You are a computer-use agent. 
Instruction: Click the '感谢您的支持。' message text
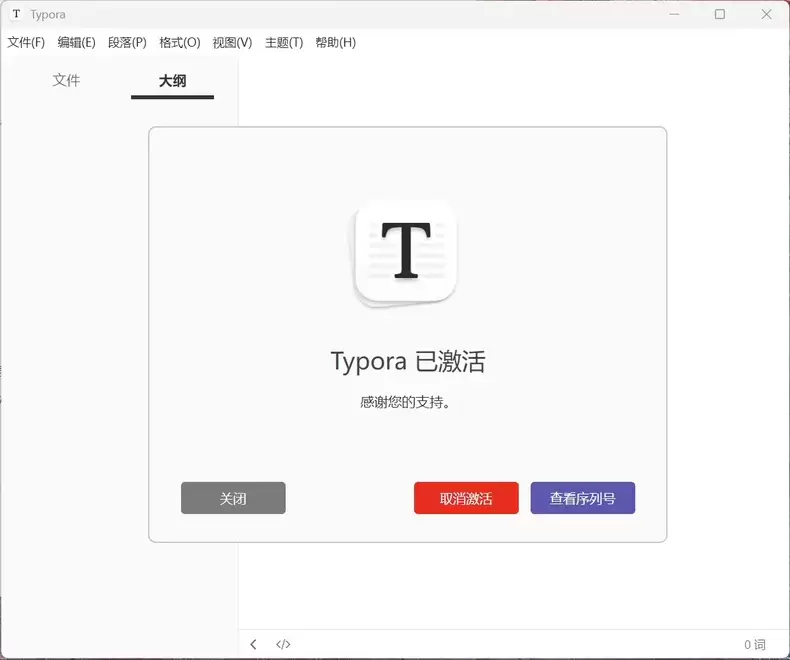coord(406,402)
